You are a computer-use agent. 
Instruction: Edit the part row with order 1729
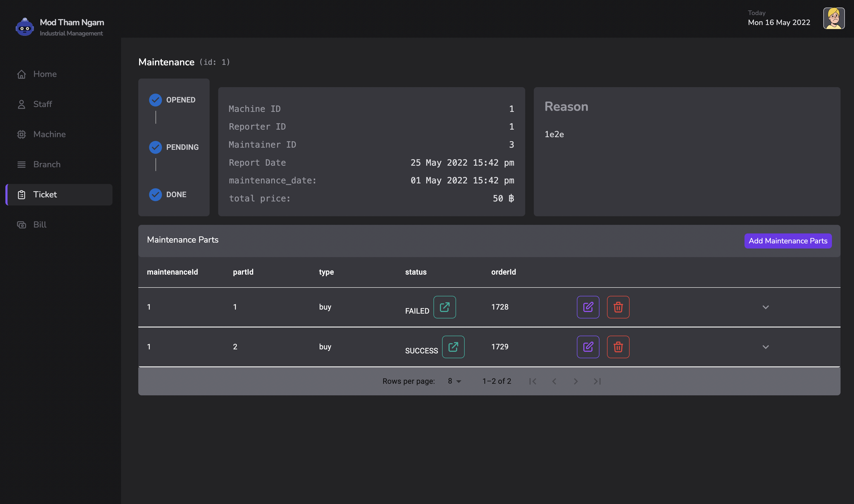coord(588,347)
